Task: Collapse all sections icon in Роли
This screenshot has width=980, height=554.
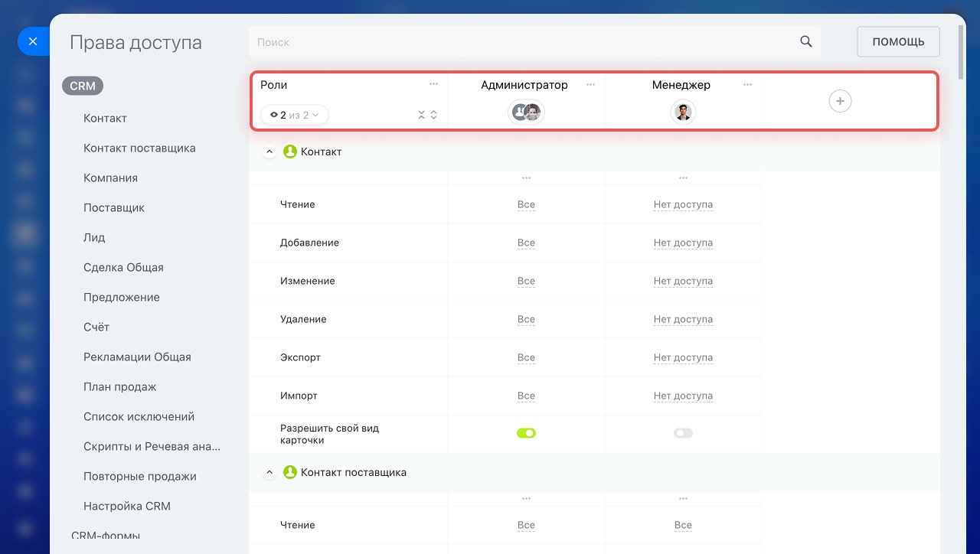Action: tap(421, 115)
